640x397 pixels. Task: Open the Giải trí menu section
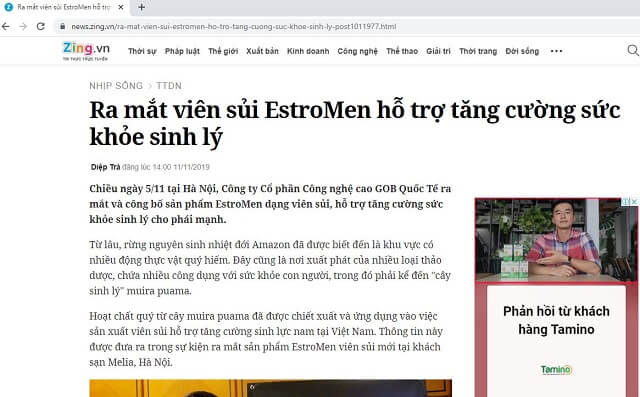point(438,51)
